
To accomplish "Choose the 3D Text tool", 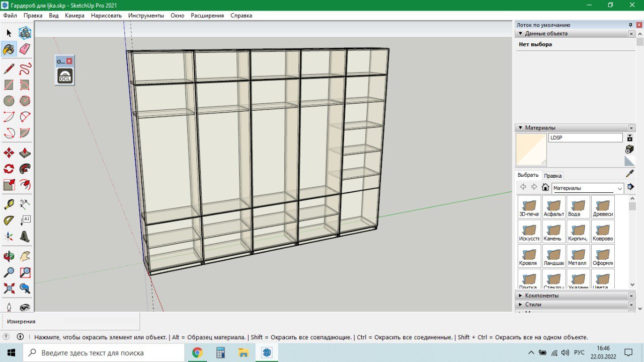I will pos(25,236).
